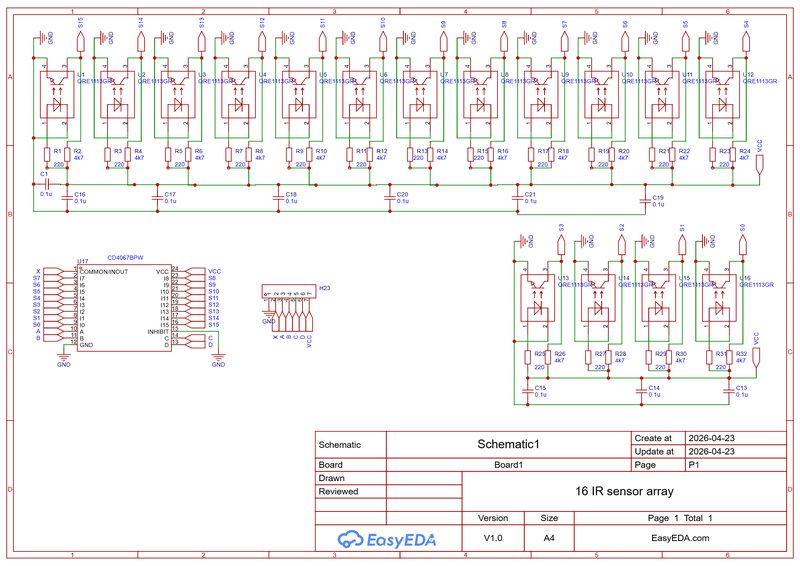
Task: Select capacitor C19 symbol
Action: [645, 201]
